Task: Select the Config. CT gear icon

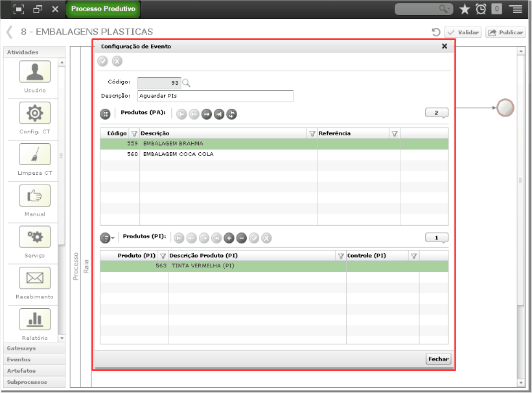Action: tap(35, 113)
